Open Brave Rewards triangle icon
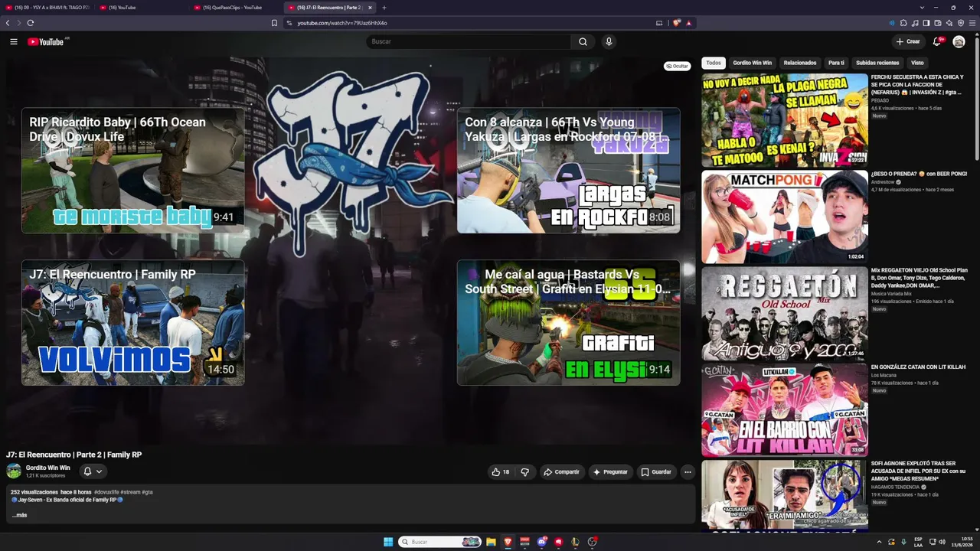Viewport: 980px width, 551px height. [x=688, y=23]
